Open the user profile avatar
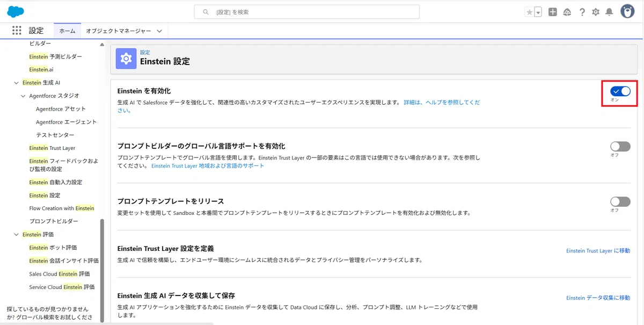This screenshot has width=644, height=325. tap(627, 11)
